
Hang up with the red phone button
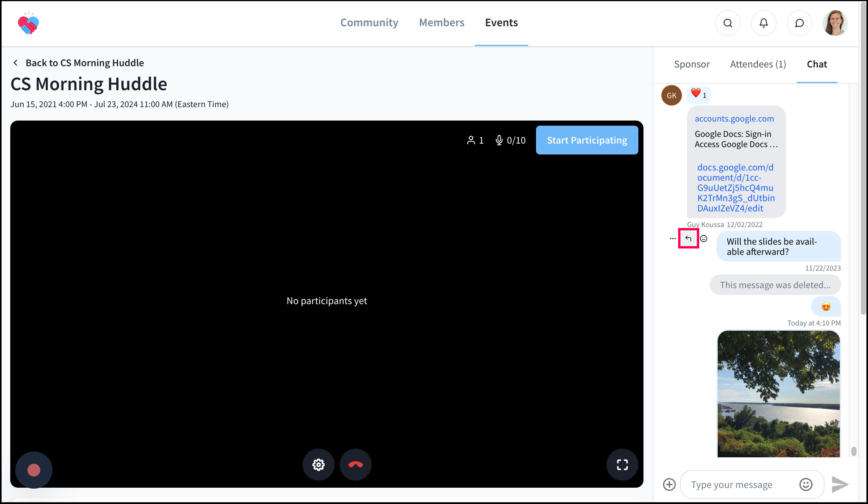355,464
